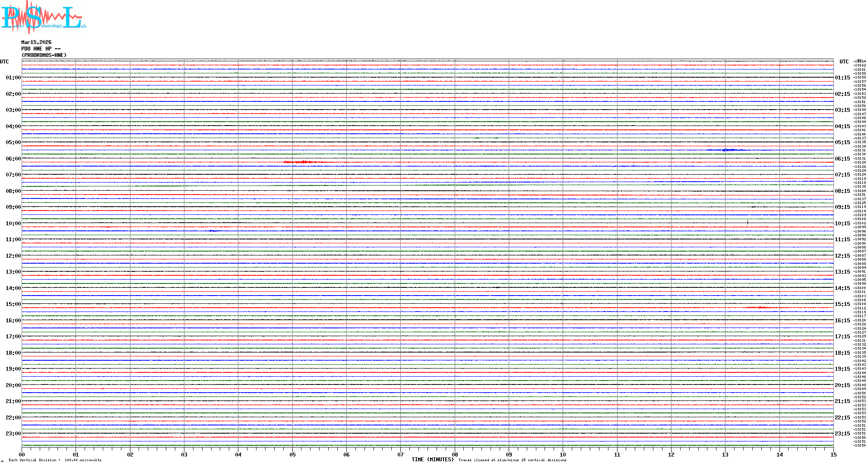This screenshot has width=868, height=466.
Task: Select the (PRODROMOS-HNE) station name
Action: point(44,55)
